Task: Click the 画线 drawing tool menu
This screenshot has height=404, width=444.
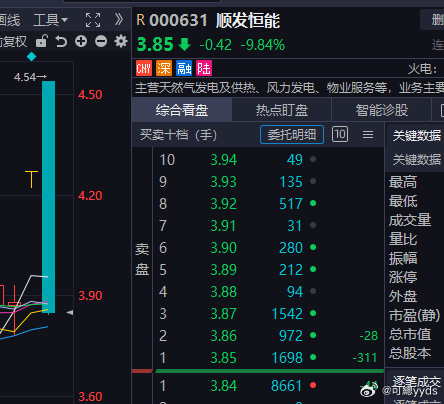Action: point(10,20)
